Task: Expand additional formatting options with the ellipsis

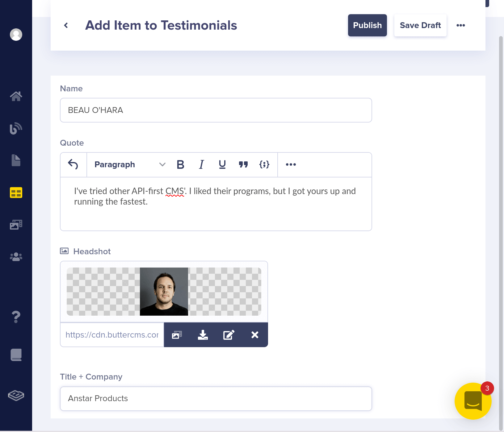Action: (291, 164)
